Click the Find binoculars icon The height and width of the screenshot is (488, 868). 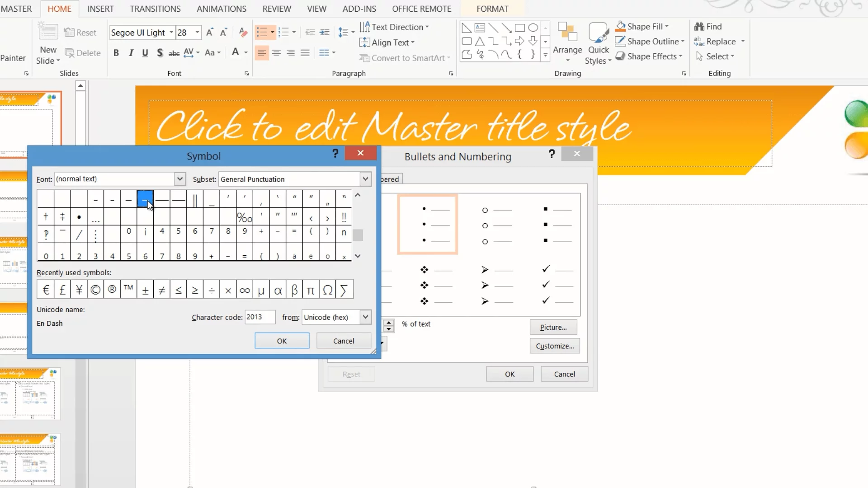(699, 27)
